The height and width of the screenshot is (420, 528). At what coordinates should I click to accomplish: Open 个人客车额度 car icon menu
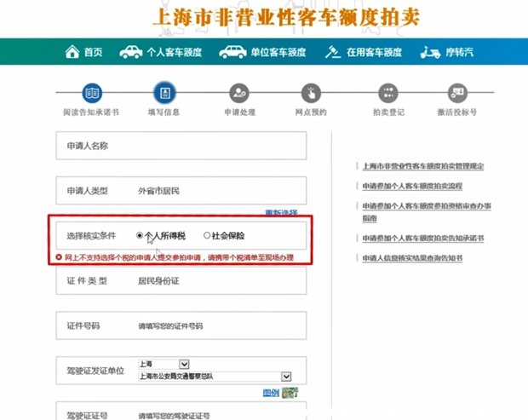131,52
